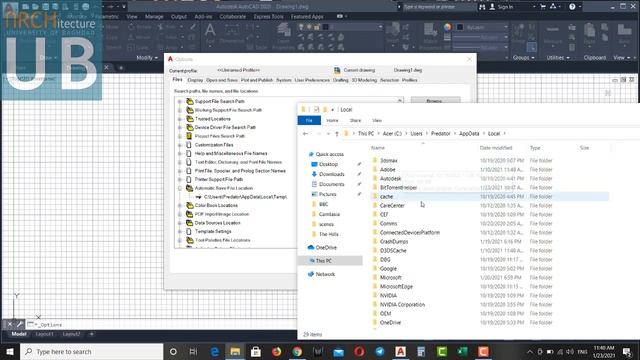The width and height of the screenshot is (640, 360).
Task: Open Task View on the taskbar
Action: (193, 351)
